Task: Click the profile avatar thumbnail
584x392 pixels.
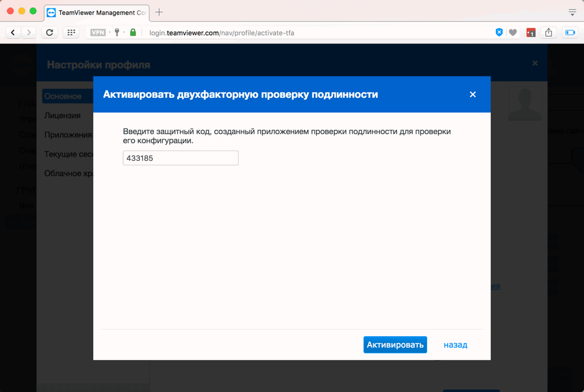Action: pyautogui.click(x=525, y=103)
